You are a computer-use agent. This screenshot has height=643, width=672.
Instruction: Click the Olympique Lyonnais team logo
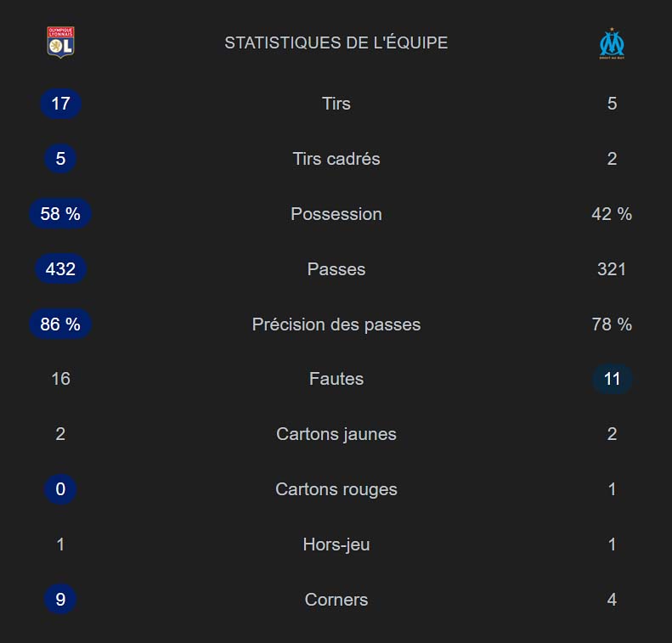pos(60,42)
